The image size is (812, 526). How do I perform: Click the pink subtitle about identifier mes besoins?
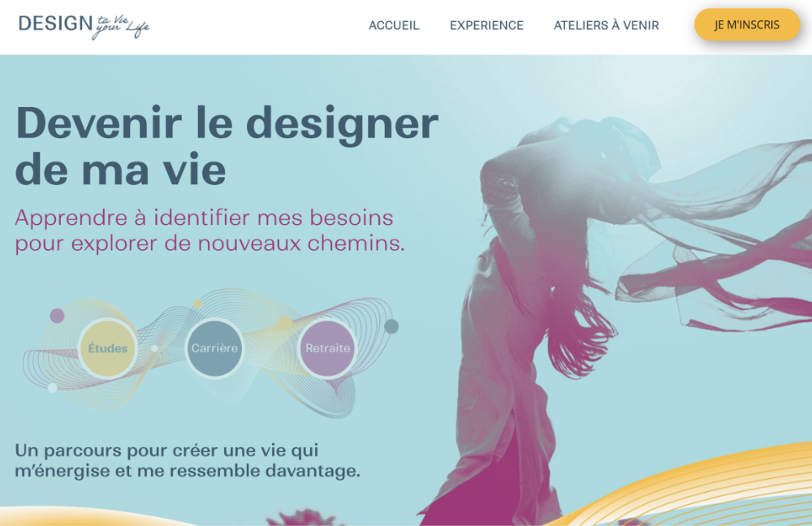(209, 231)
